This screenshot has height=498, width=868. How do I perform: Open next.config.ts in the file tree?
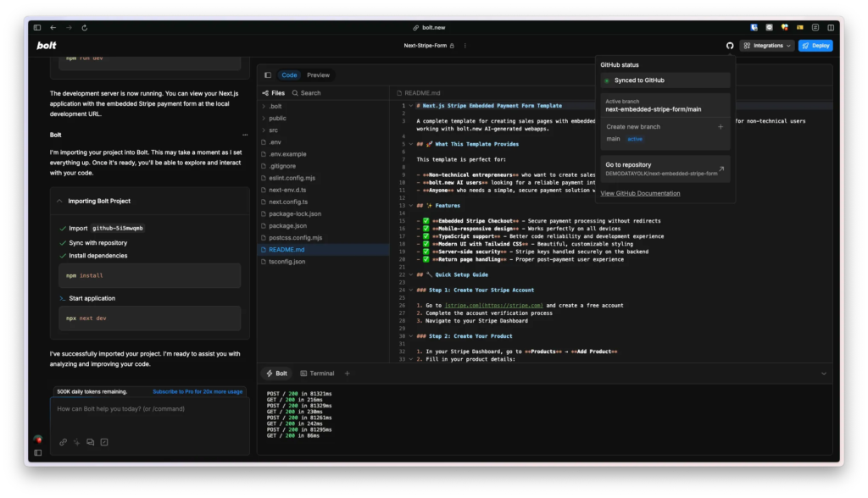coord(288,202)
